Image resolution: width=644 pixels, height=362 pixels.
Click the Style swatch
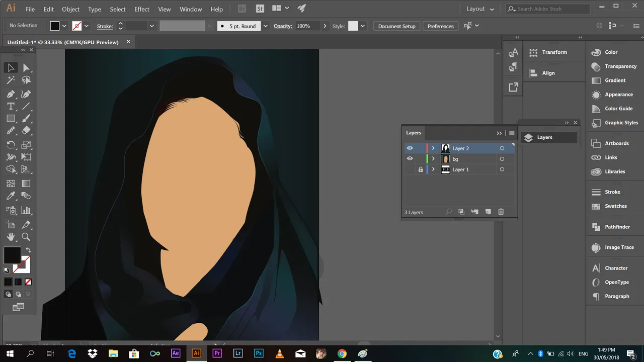click(x=353, y=26)
